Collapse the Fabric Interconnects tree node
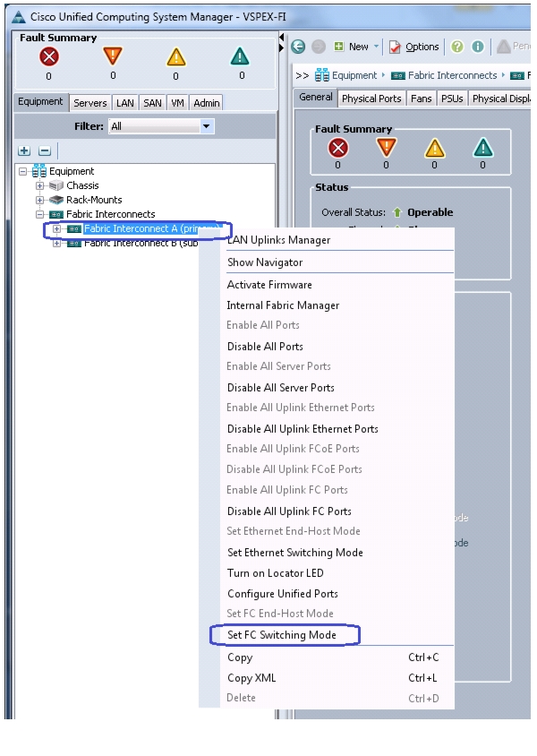Image resolution: width=537 pixels, height=756 pixels. [x=40, y=214]
